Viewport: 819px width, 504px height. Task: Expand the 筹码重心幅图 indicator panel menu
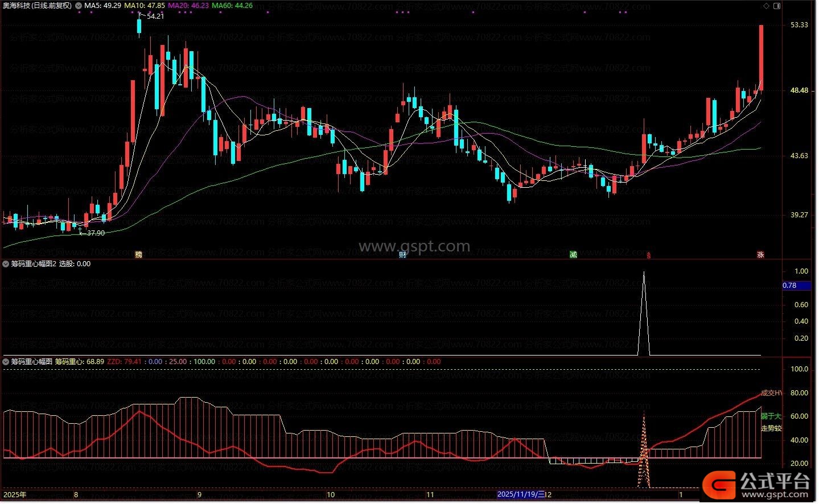pyautogui.click(x=6, y=362)
